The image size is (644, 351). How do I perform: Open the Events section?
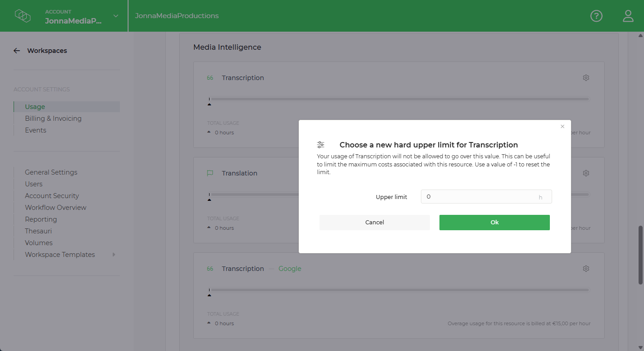pyautogui.click(x=35, y=130)
